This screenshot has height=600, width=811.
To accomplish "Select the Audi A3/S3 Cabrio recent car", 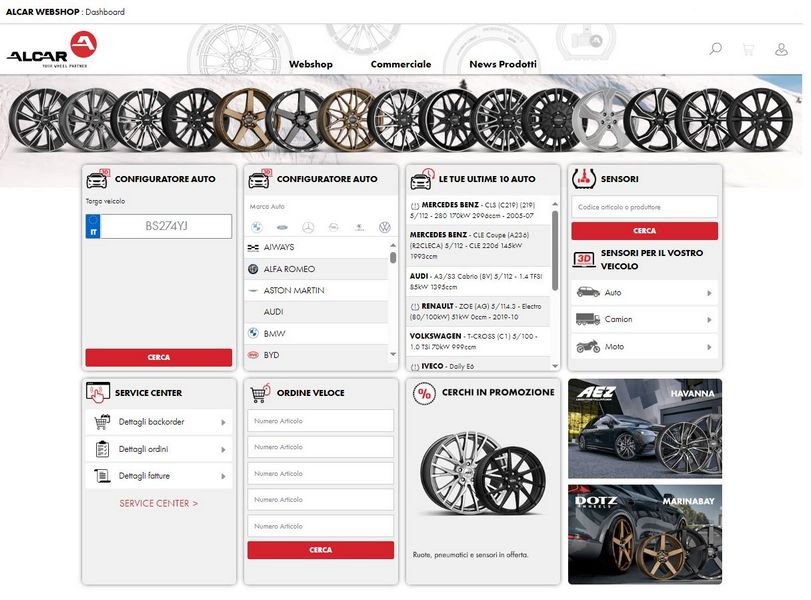I will pyautogui.click(x=478, y=281).
